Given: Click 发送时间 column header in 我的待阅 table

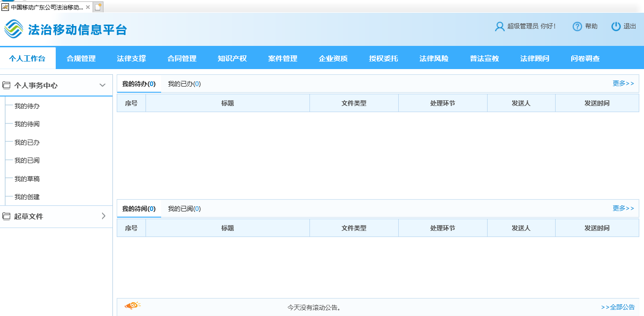Looking at the screenshot, I should pyautogui.click(x=597, y=228).
